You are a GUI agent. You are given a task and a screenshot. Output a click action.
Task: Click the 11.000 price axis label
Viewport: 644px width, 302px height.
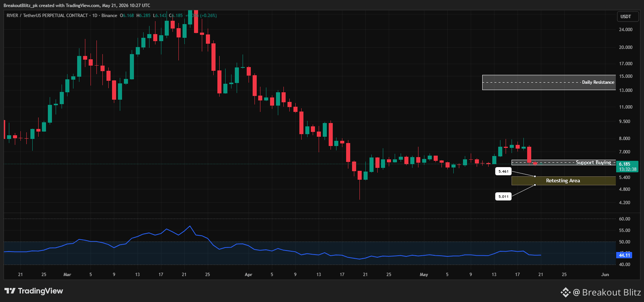pyautogui.click(x=626, y=107)
